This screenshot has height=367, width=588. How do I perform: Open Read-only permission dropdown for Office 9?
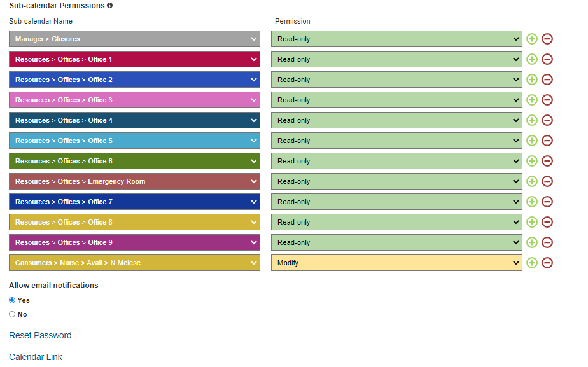396,242
